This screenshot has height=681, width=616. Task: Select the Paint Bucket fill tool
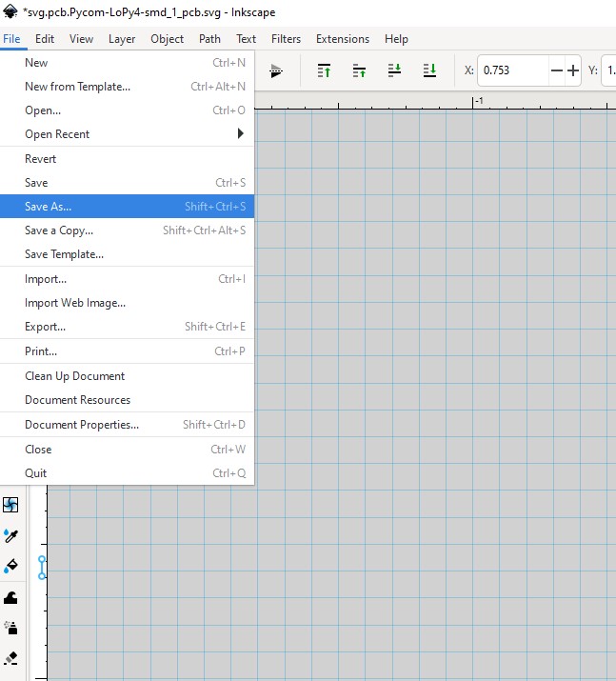11,567
